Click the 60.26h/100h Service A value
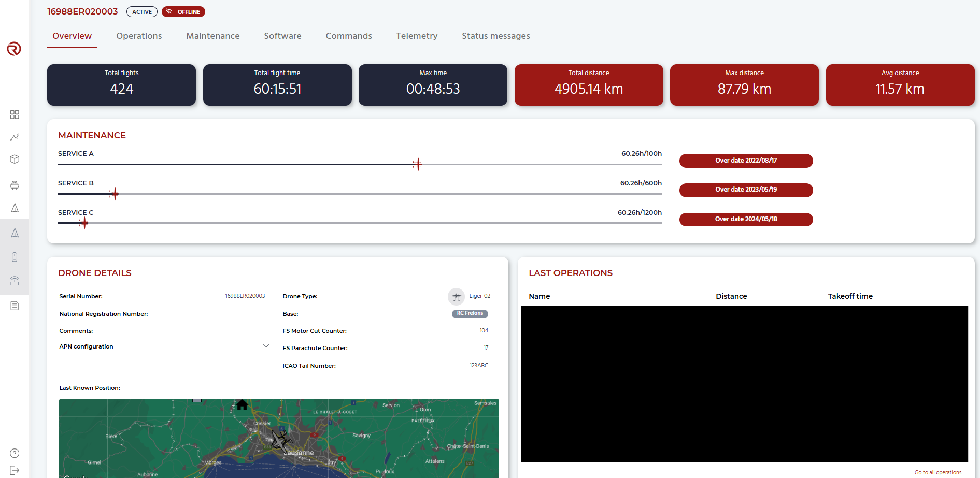The width and height of the screenshot is (980, 478). click(x=642, y=153)
